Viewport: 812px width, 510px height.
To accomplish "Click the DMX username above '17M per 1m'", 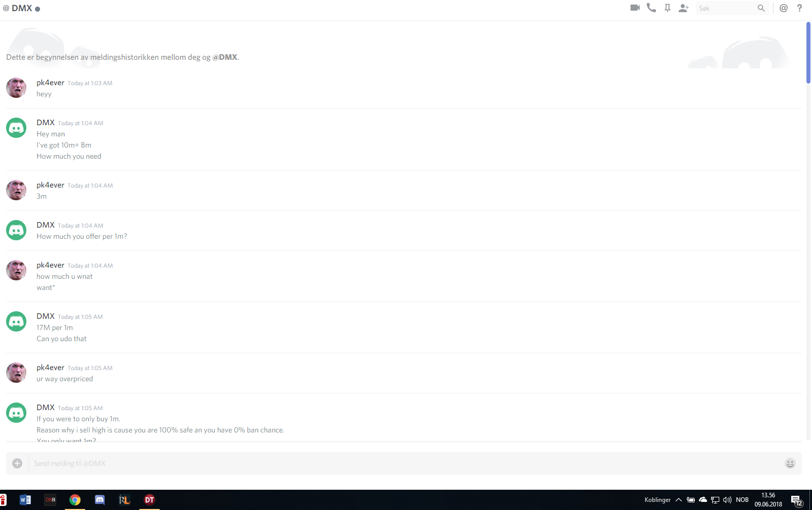I will click(x=46, y=316).
